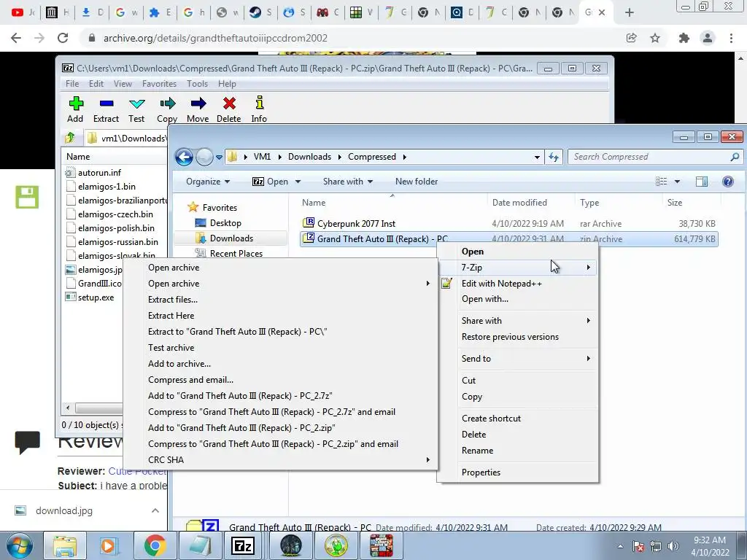Screen dimensions: 747x560
Task: Show hidden system tray icons
Action: click(x=620, y=546)
